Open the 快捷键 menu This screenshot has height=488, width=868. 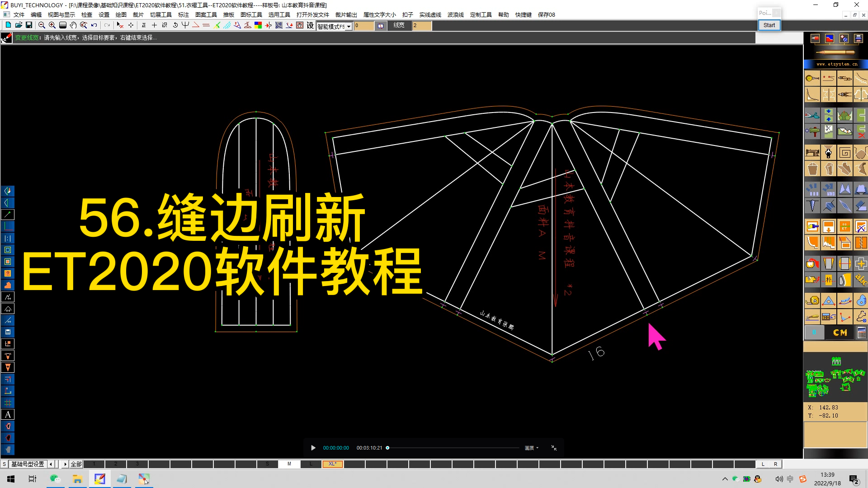tap(524, 15)
